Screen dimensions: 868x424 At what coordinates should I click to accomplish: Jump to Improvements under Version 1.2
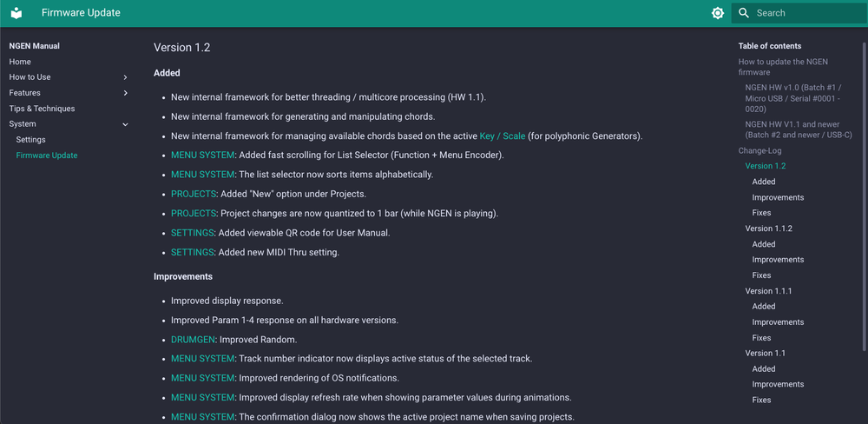pyautogui.click(x=778, y=197)
